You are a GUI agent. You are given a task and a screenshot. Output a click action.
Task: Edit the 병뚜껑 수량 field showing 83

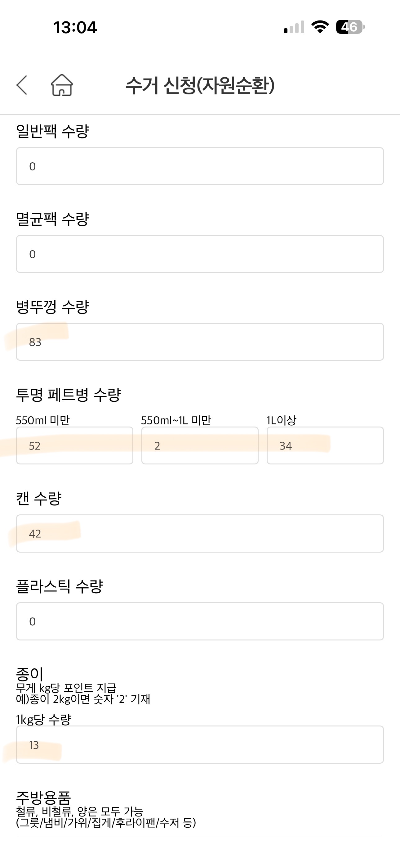click(x=200, y=342)
